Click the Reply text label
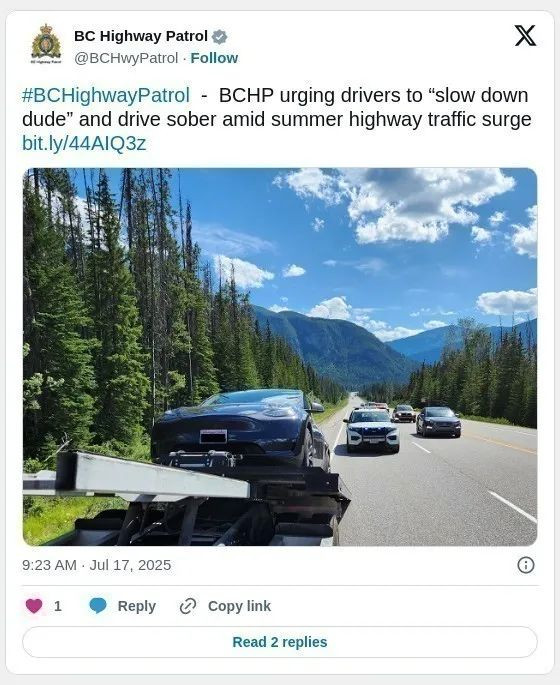Screen dimensions: 560x685 pyautogui.click(x=137, y=606)
